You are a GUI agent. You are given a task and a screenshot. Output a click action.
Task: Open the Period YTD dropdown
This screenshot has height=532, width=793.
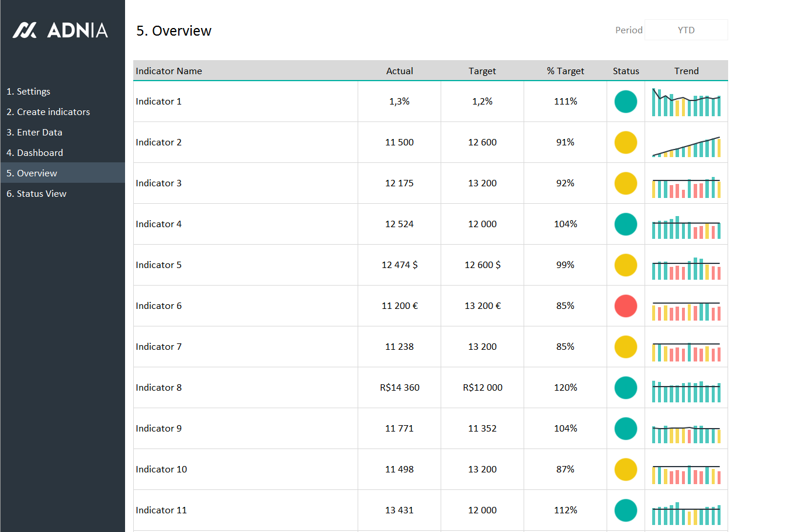point(686,30)
